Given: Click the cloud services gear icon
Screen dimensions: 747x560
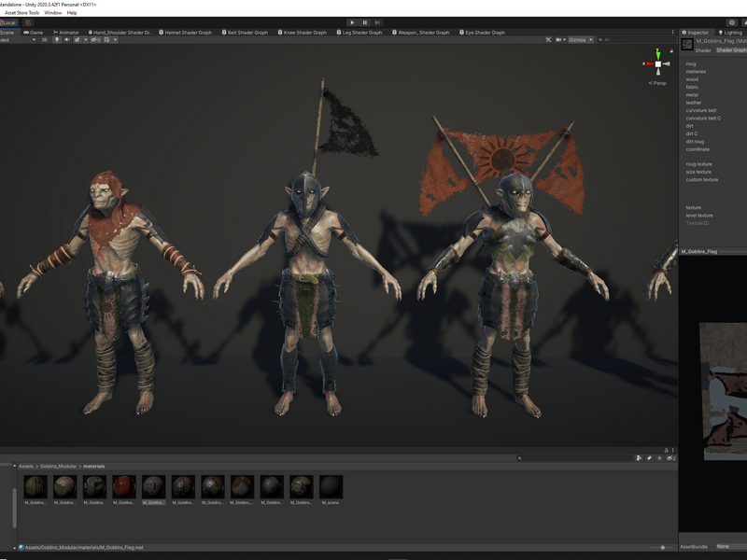Looking at the screenshot, I should pos(732,22).
